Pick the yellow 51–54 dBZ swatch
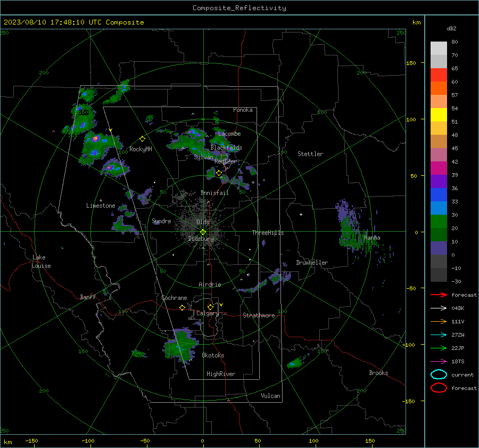The image size is (479, 448). point(439,115)
